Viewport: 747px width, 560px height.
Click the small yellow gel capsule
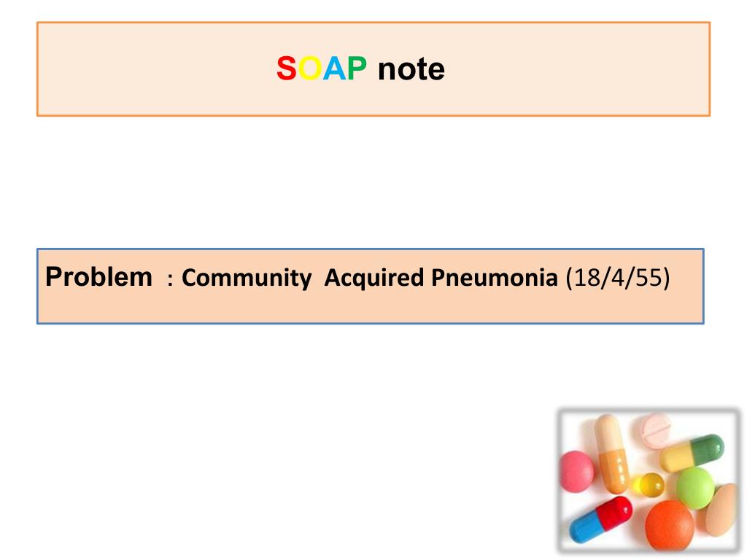click(x=648, y=485)
